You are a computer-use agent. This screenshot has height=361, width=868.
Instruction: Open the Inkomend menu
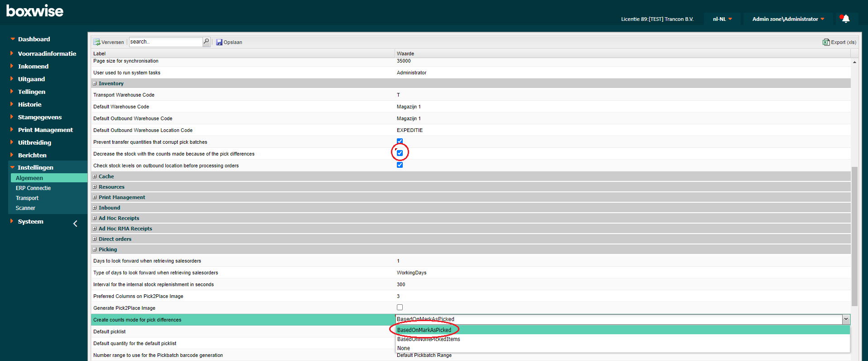coord(33,66)
